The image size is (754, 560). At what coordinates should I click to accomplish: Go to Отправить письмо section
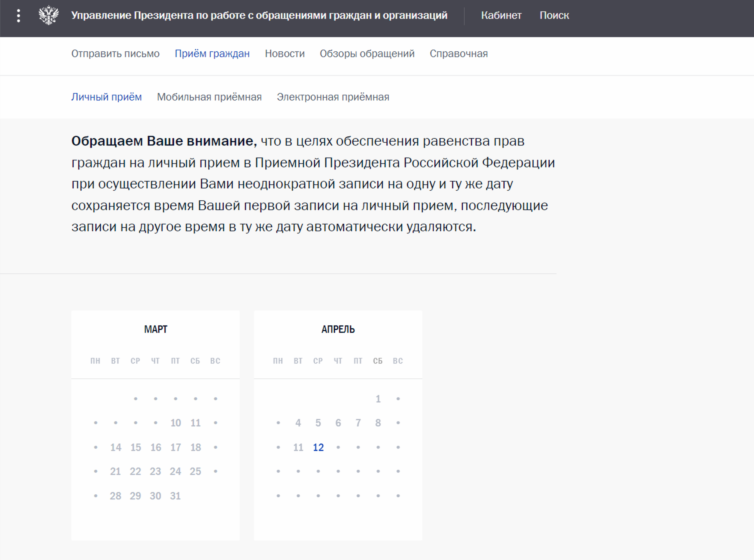coord(115,54)
